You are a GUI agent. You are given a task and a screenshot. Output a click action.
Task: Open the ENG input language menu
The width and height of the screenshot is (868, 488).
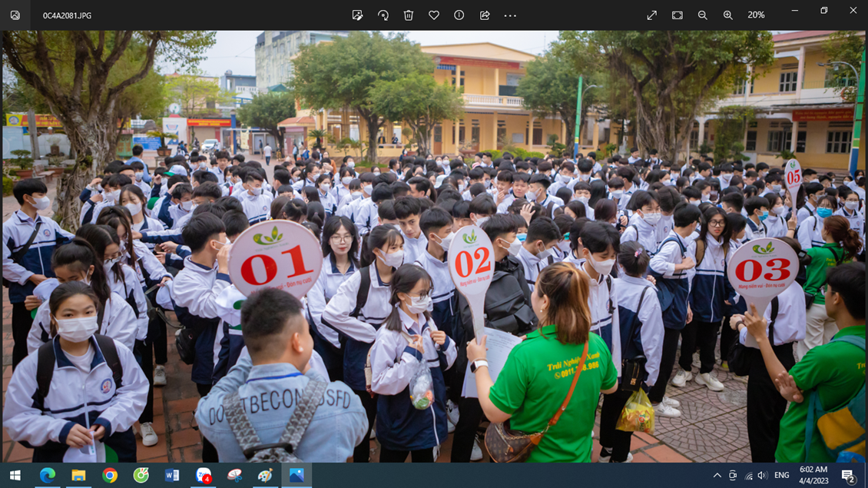click(x=782, y=476)
